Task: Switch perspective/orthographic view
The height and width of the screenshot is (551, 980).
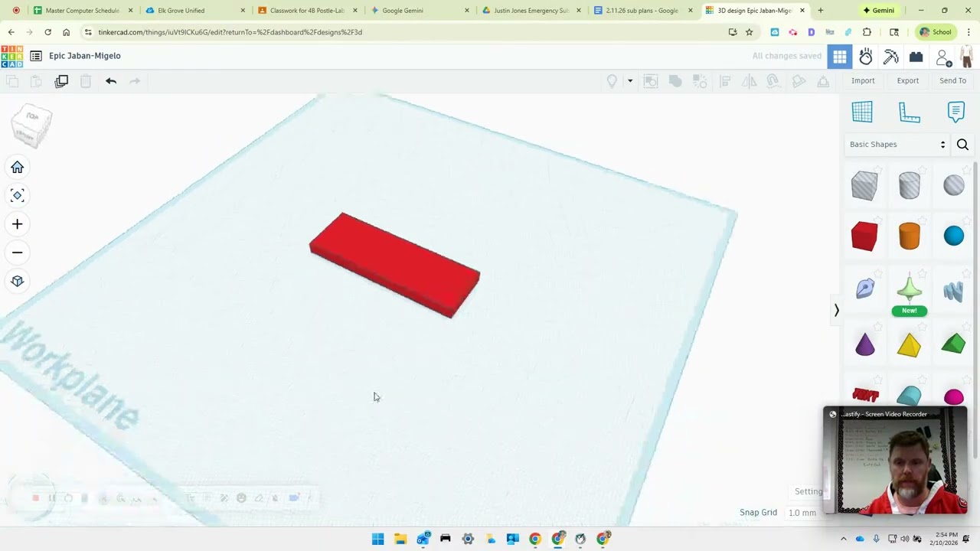Action: 18,281
